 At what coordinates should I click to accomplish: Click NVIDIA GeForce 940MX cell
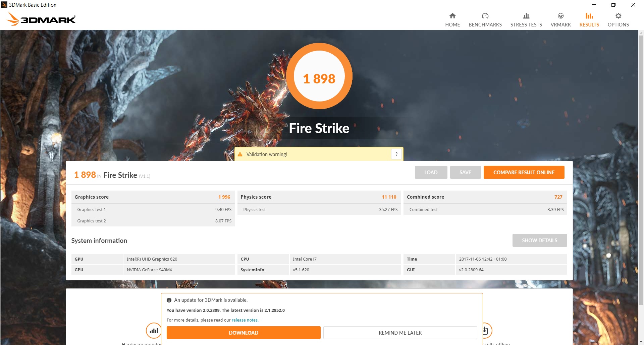(x=179, y=270)
